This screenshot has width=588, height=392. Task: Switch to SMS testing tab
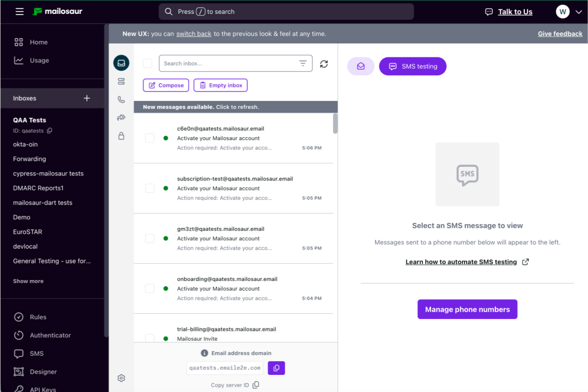click(x=412, y=66)
